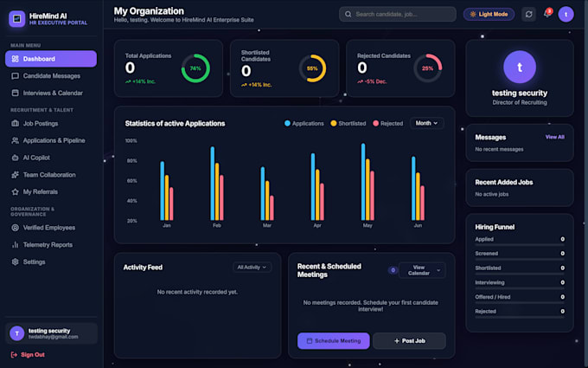Click the Offered / Hired funnel row
588x368 pixels.
coord(520,299)
